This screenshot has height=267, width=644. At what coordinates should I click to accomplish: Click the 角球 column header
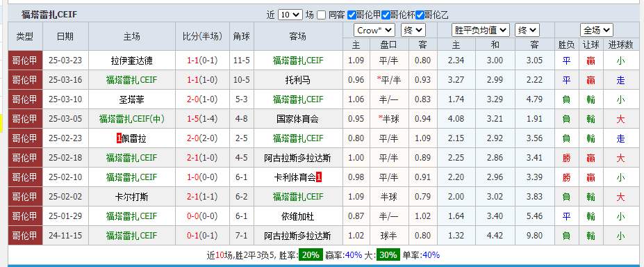click(242, 37)
